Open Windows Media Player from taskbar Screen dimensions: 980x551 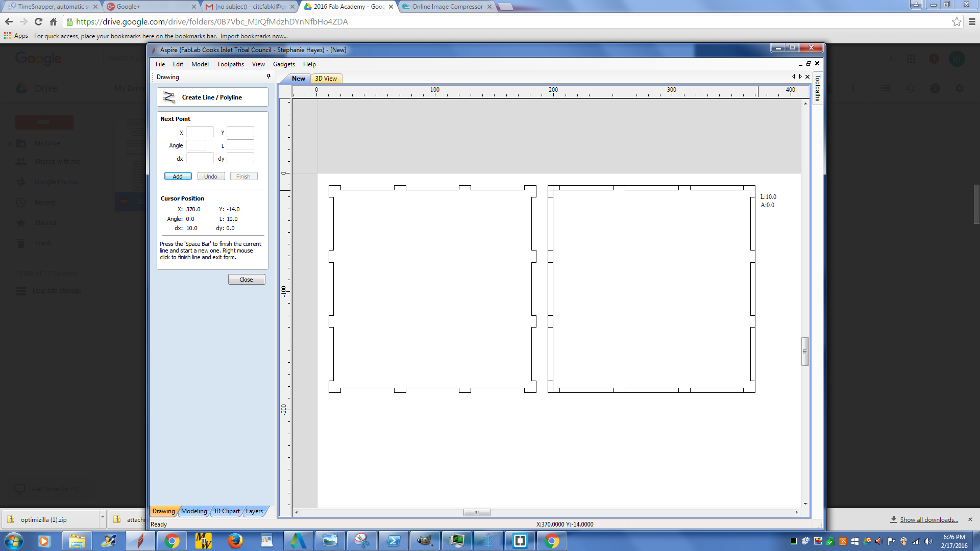click(44, 541)
